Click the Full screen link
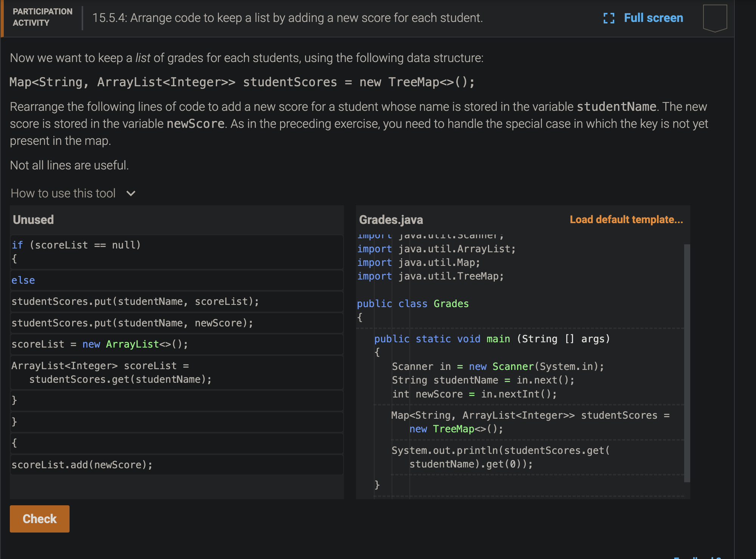Screen dimensions: 756x559 tap(653, 18)
